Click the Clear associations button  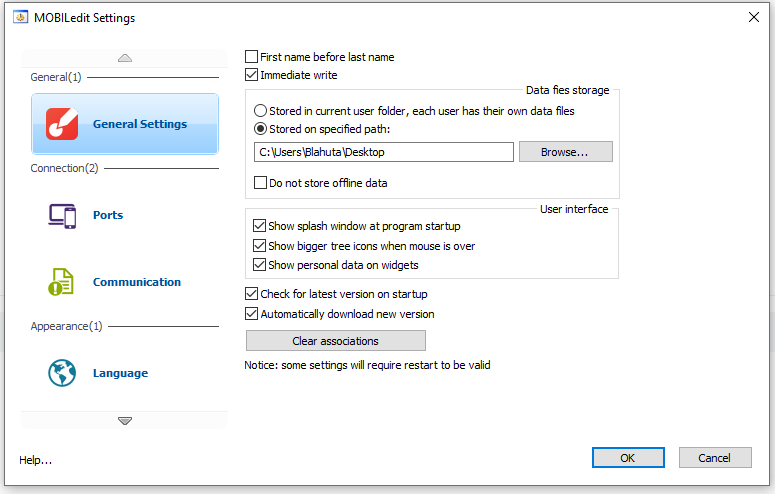[x=336, y=341]
